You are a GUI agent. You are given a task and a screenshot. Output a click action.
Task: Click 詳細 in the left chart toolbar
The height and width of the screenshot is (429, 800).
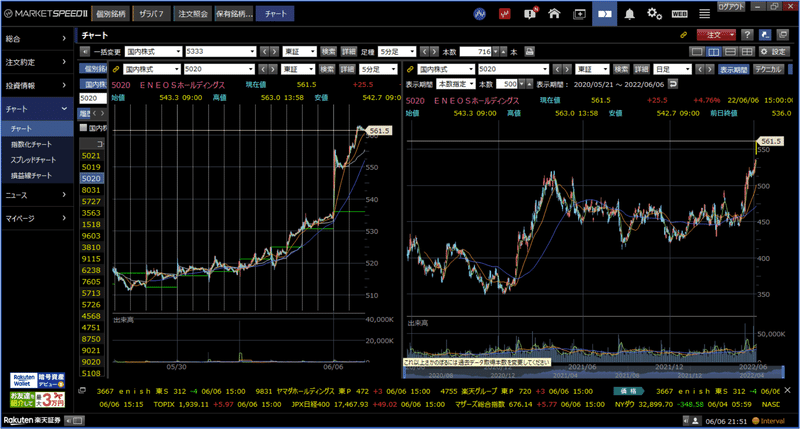click(347, 69)
